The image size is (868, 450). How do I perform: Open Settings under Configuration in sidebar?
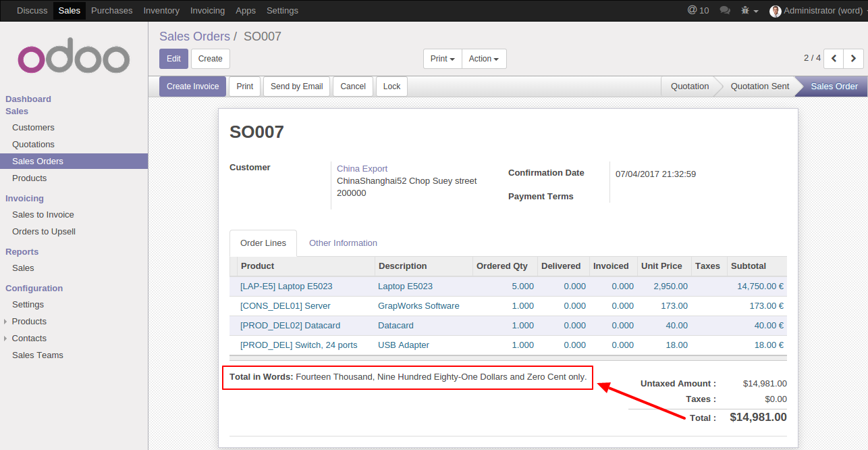coord(28,305)
